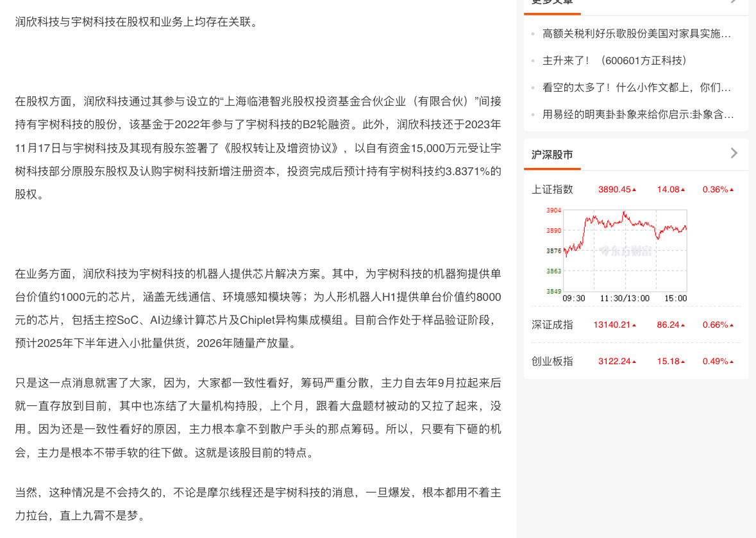The image size is (756, 538).
Task: Click the 15:00 chart time label
Action: coord(675,298)
